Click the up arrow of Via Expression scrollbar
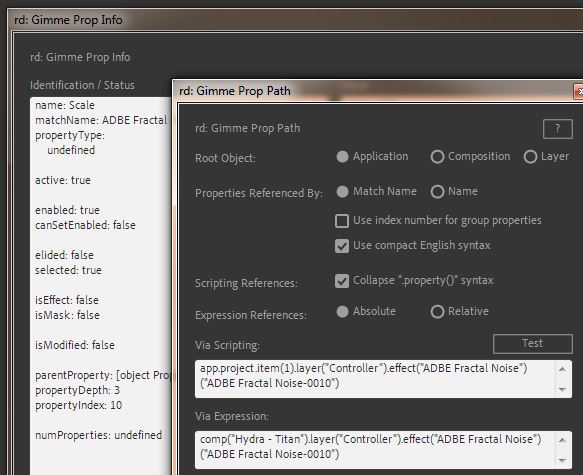This screenshot has width=583, height=475. pyautogui.click(x=562, y=440)
